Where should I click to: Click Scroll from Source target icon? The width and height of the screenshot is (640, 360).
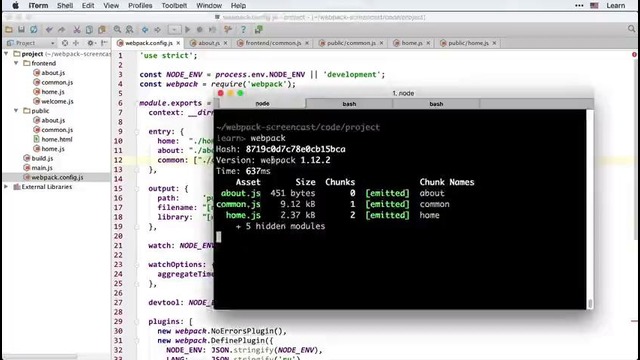click(65, 43)
